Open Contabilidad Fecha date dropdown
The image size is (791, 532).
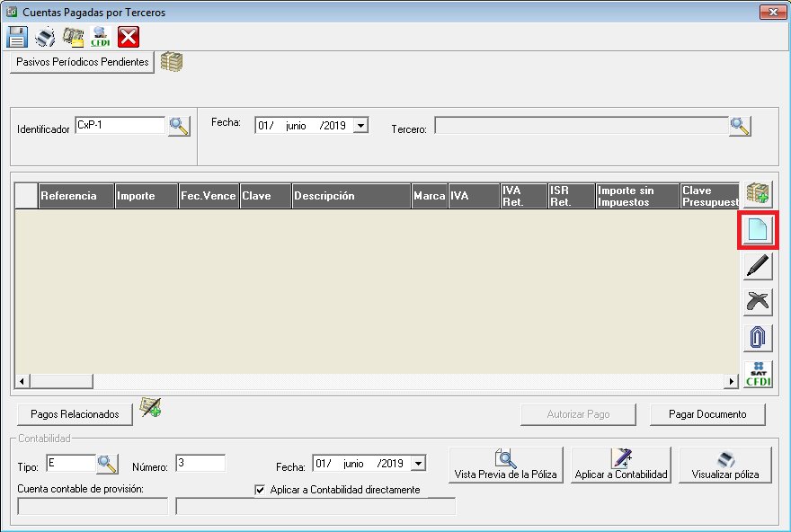(418, 464)
